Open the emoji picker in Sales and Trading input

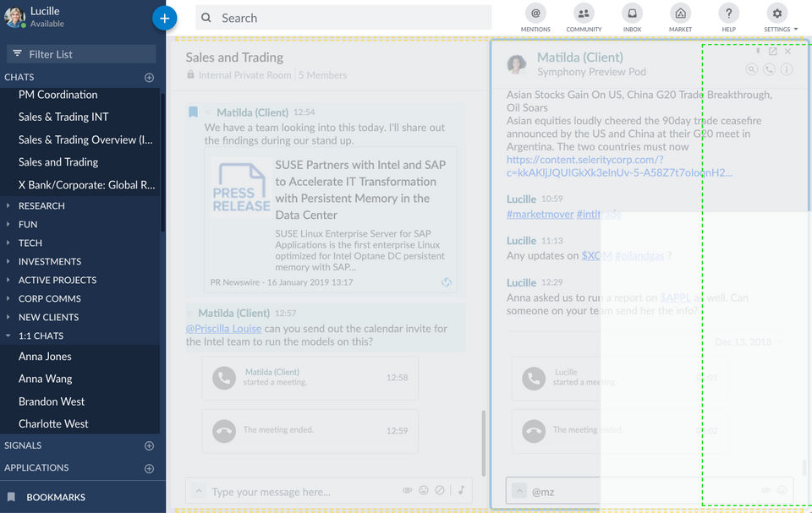coord(424,490)
